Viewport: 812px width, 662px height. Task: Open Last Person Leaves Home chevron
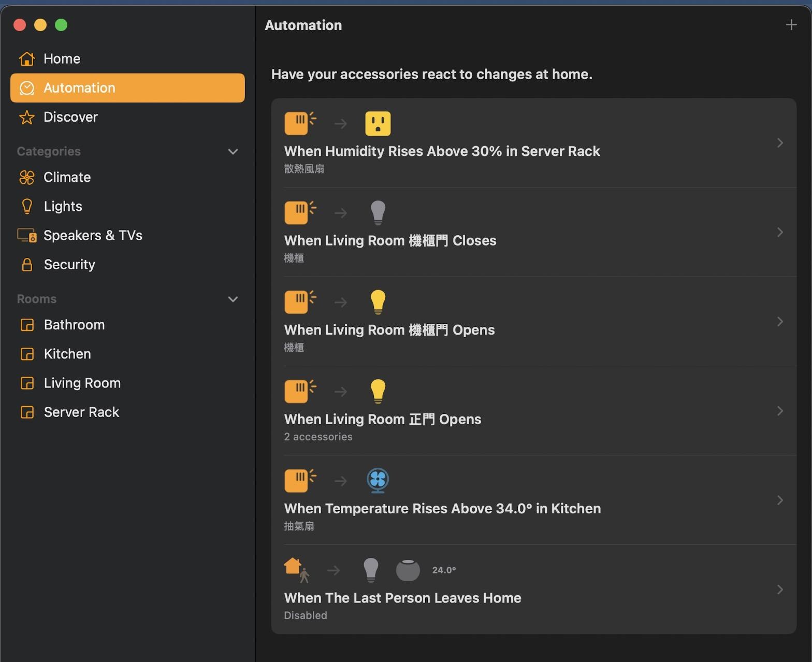[x=780, y=589]
